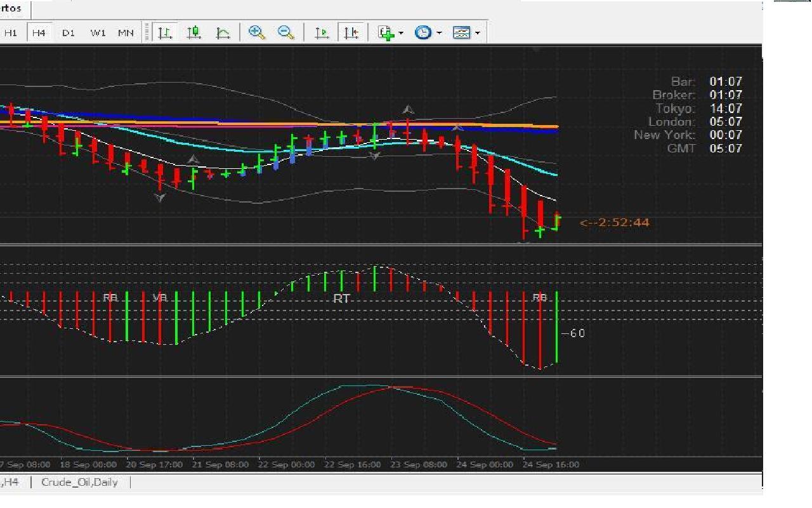Switch to the H4 chart tab at bottom
This screenshot has width=812, height=508.
tap(10, 482)
